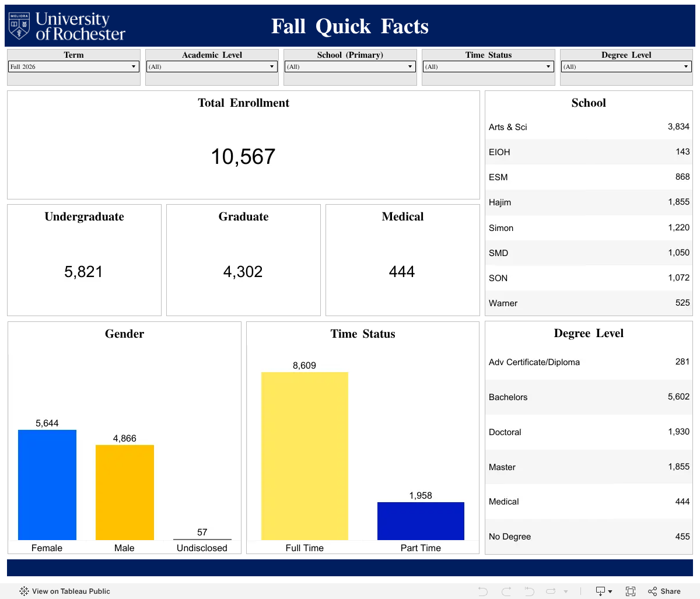Click the Full Time axis label

304,548
